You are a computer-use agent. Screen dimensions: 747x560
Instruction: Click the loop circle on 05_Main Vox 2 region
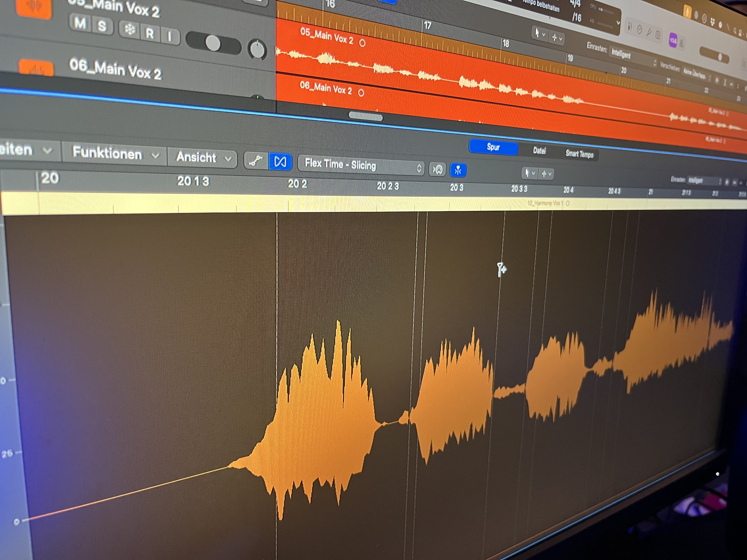(362, 43)
